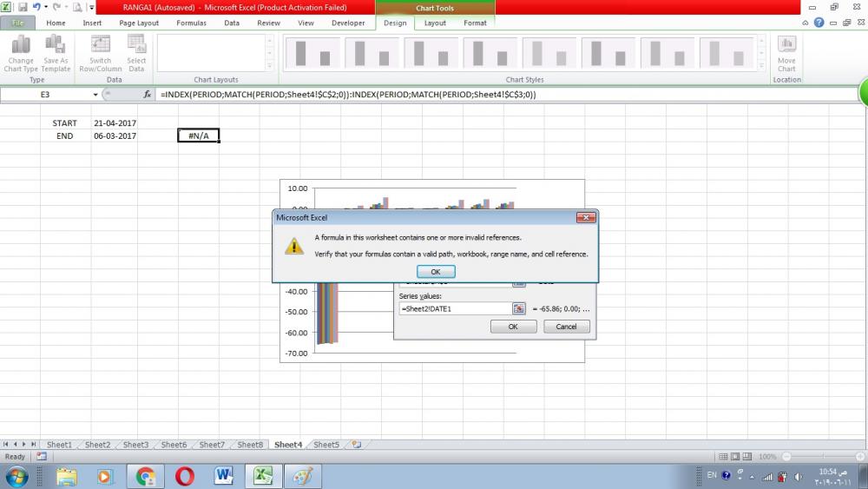Show the next row of Chart Styles
Viewport: 868px width, 489px height.
[762, 53]
